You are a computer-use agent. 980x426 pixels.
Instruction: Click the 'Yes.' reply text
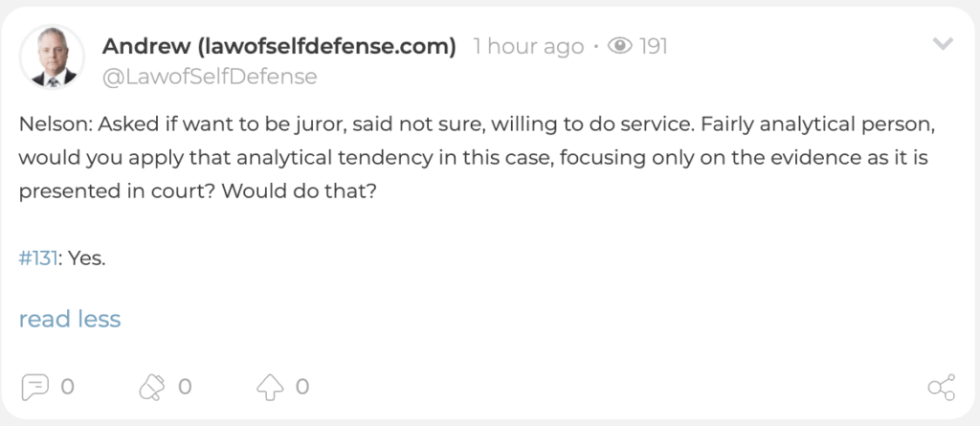(87, 258)
